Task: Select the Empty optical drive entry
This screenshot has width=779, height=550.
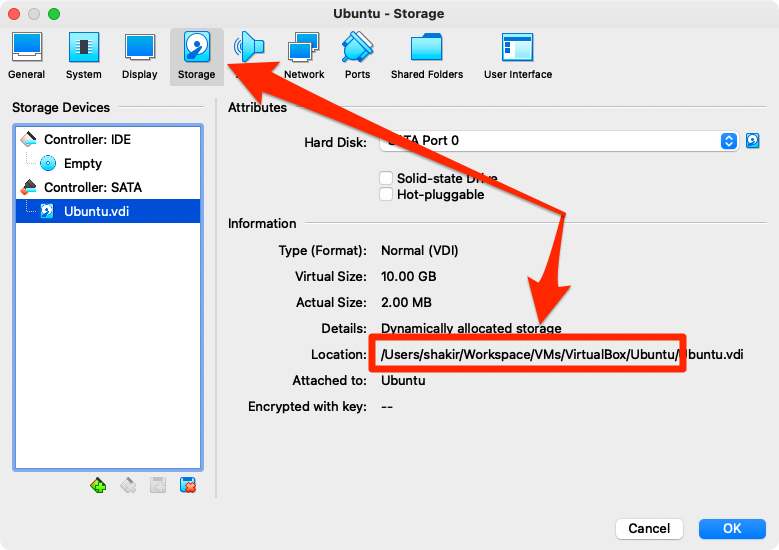Action: 82,163
